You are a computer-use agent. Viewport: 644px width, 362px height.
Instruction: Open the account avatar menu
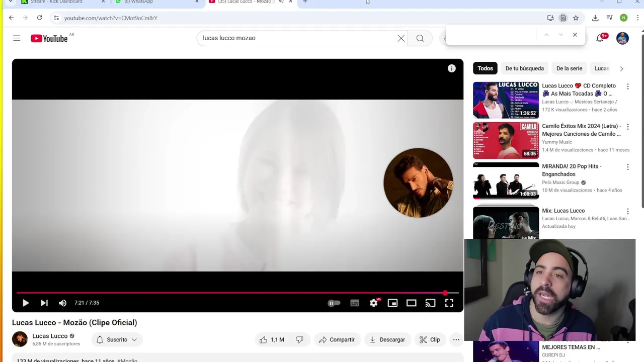coord(622,38)
